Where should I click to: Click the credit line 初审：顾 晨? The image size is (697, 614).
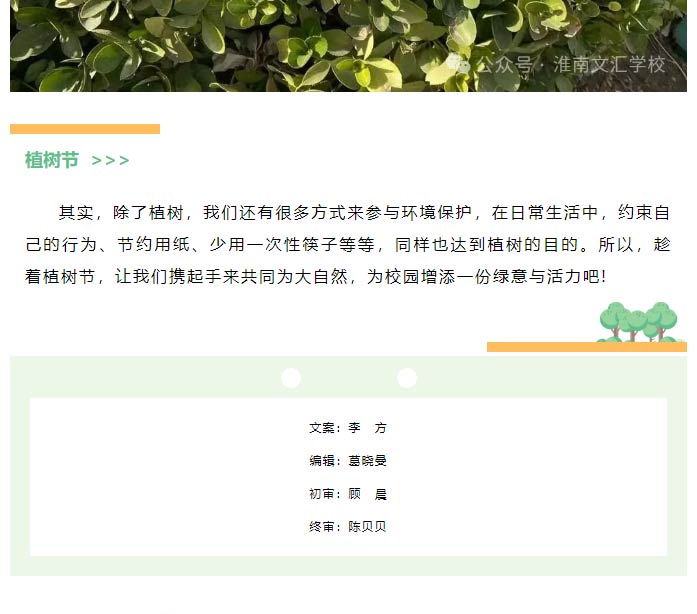tap(348, 494)
